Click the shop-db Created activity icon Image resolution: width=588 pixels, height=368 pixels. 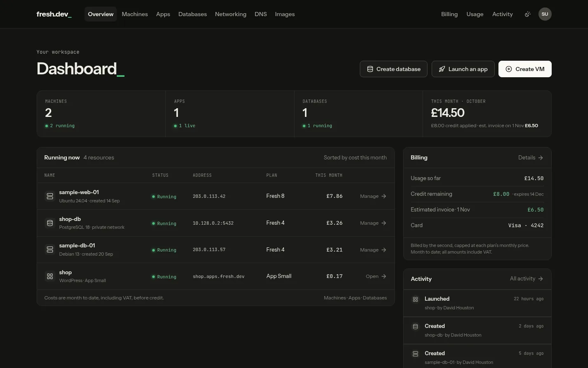point(416,326)
